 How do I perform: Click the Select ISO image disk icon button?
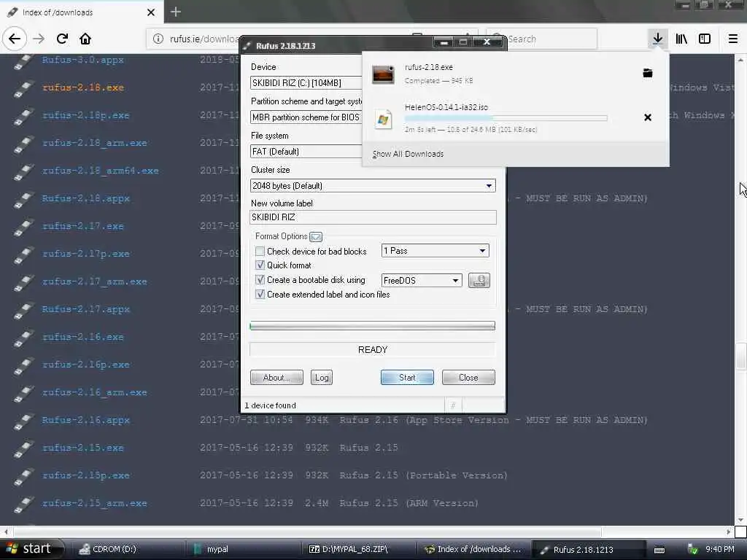point(479,281)
